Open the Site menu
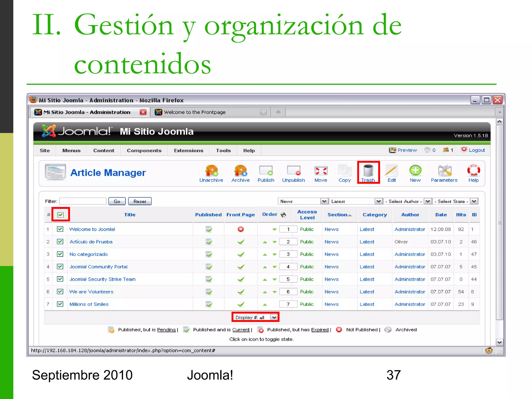532x399 pixels. 45,150
